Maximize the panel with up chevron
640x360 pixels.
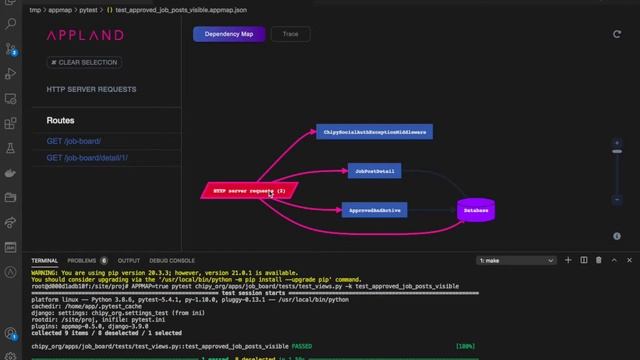[614, 260]
